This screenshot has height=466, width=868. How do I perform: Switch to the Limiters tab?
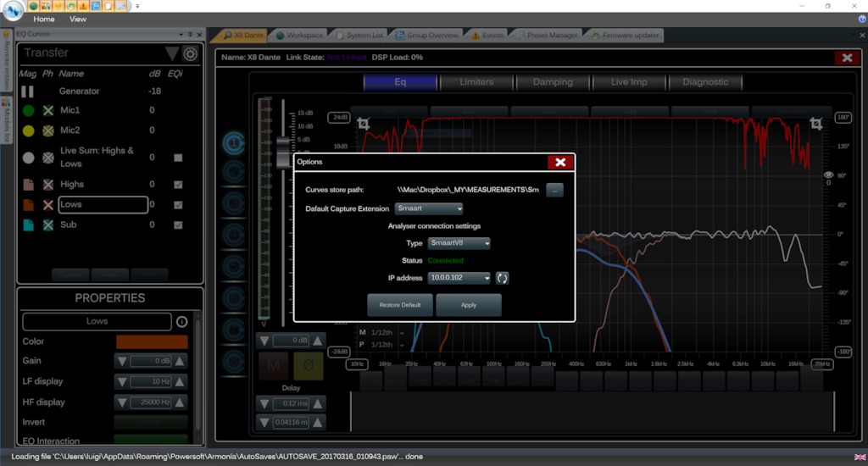pyautogui.click(x=476, y=82)
